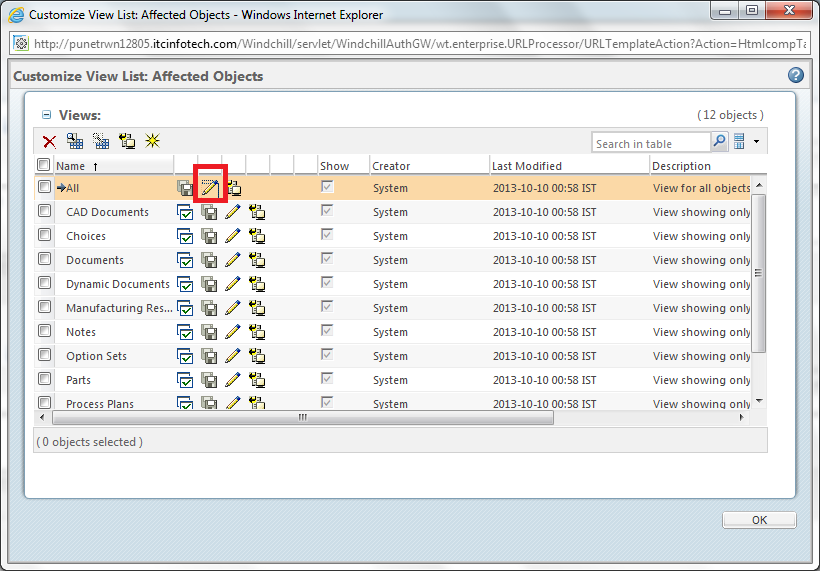
Task: Check the checkbox for the All row
Action: (x=44, y=187)
